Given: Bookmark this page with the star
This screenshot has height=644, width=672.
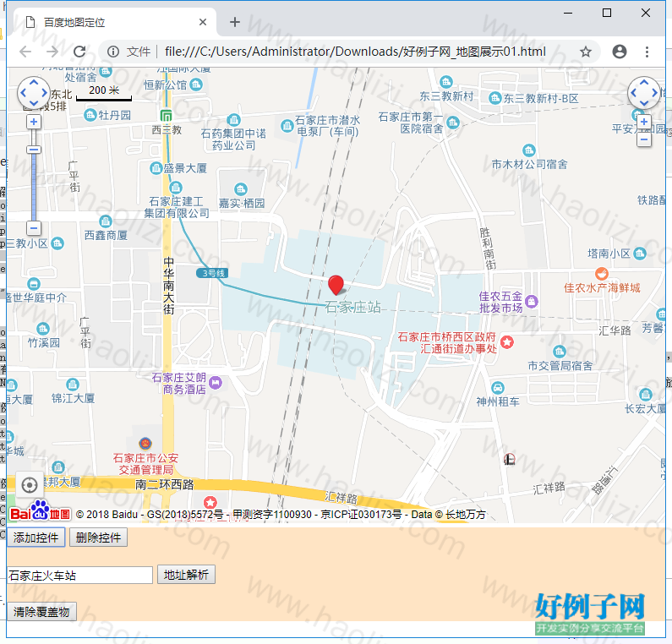Looking at the screenshot, I should 586,52.
